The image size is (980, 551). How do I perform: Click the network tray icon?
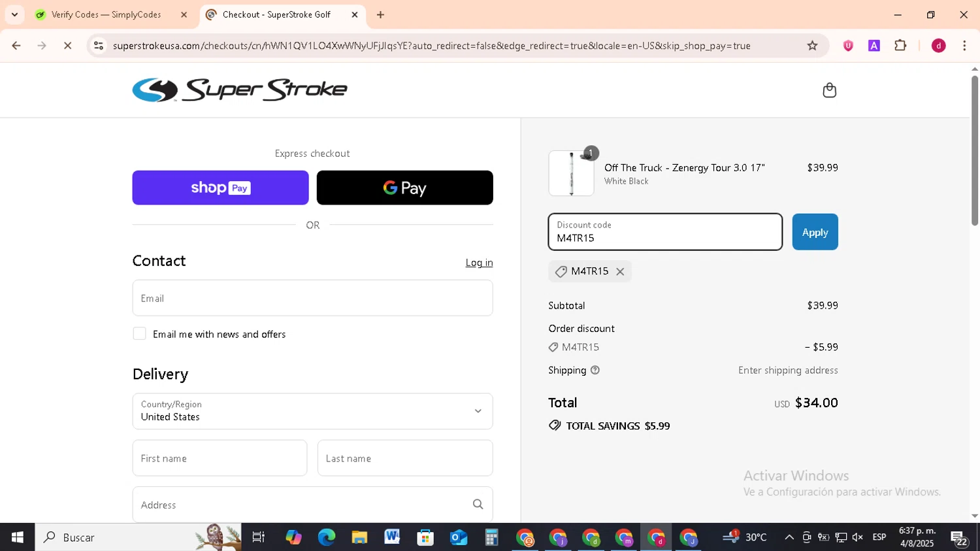coord(841,537)
